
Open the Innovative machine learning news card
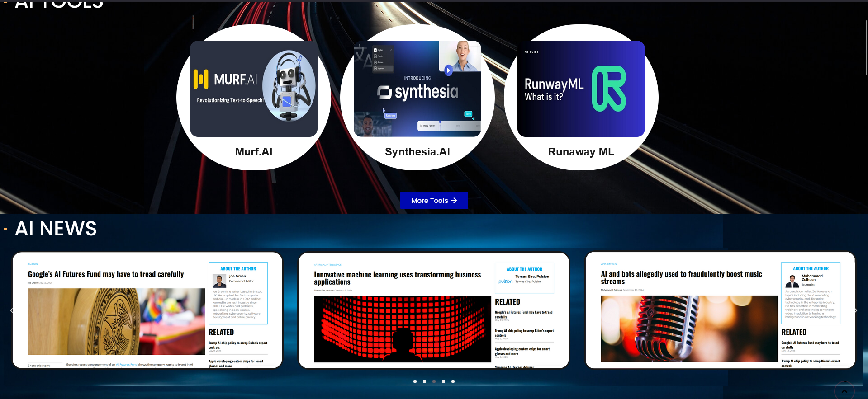coord(434,310)
